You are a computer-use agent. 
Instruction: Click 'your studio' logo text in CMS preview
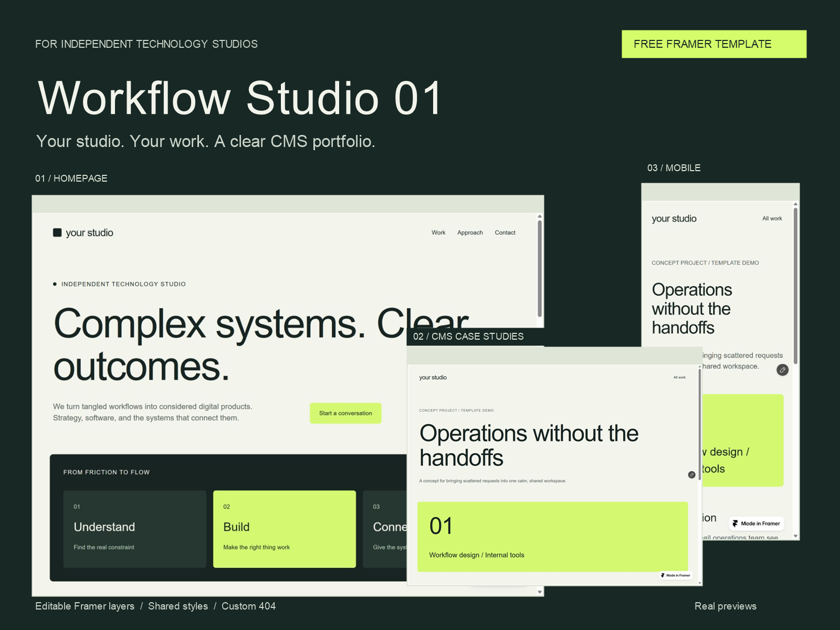coord(433,377)
